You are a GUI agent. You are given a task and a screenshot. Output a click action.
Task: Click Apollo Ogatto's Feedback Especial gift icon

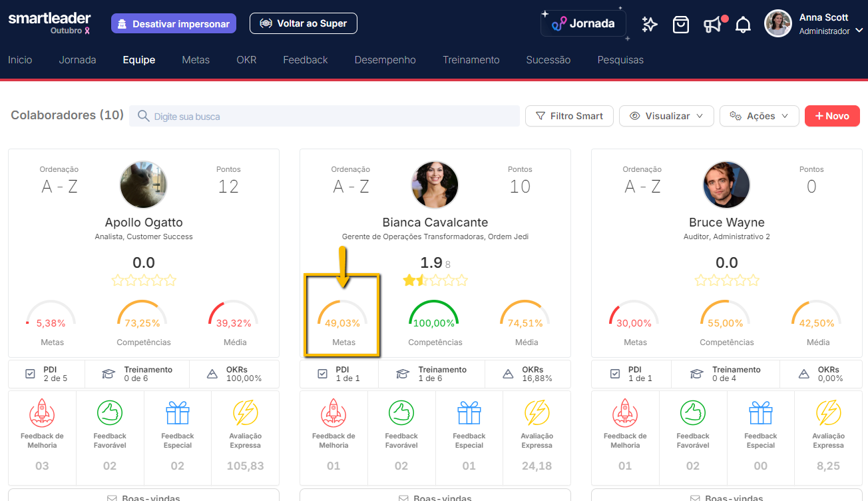pos(178,413)
